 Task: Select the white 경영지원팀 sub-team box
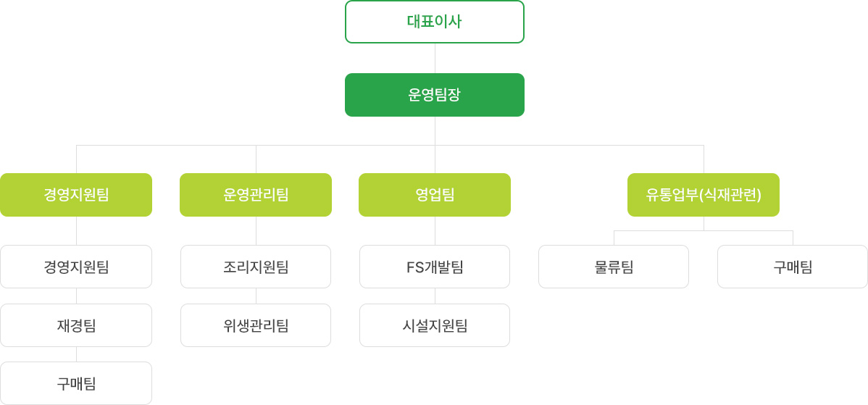point(76,267)
